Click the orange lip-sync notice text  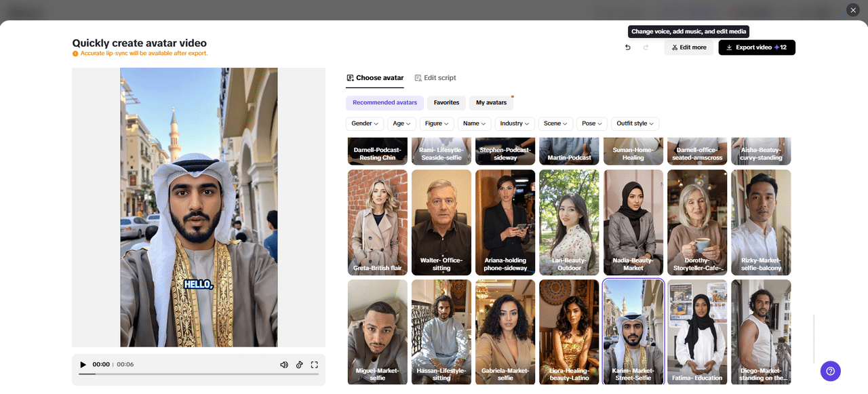point(144,53)
